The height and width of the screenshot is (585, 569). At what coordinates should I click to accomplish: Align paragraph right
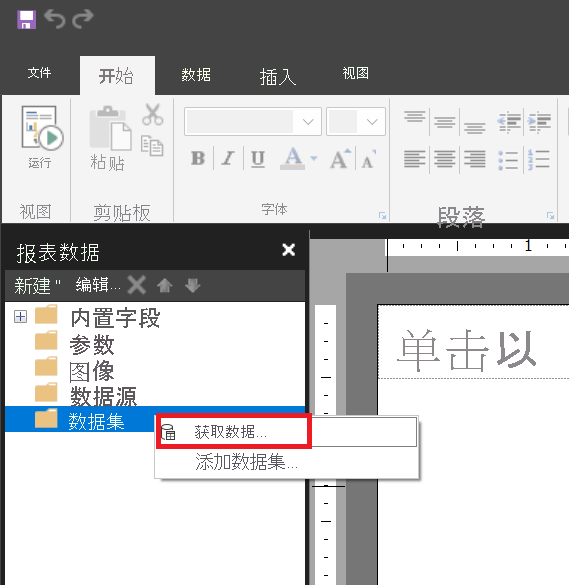point(475,159)
